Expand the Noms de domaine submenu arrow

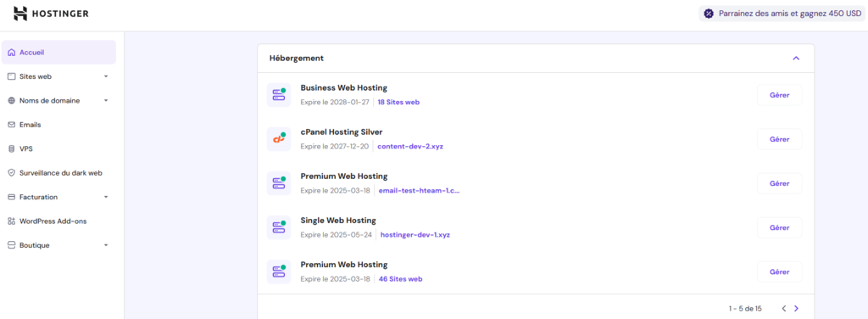pos(106,101)
